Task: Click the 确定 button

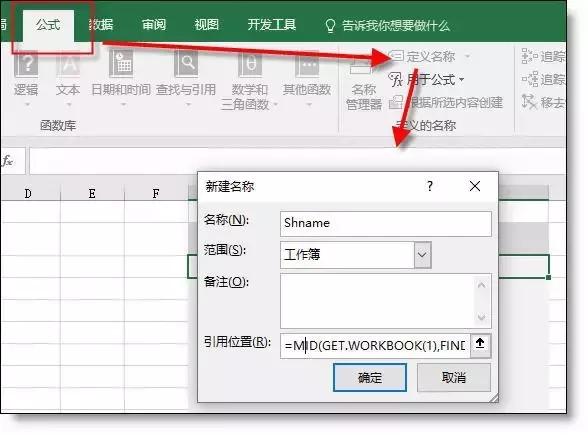Action: point(370,377)
